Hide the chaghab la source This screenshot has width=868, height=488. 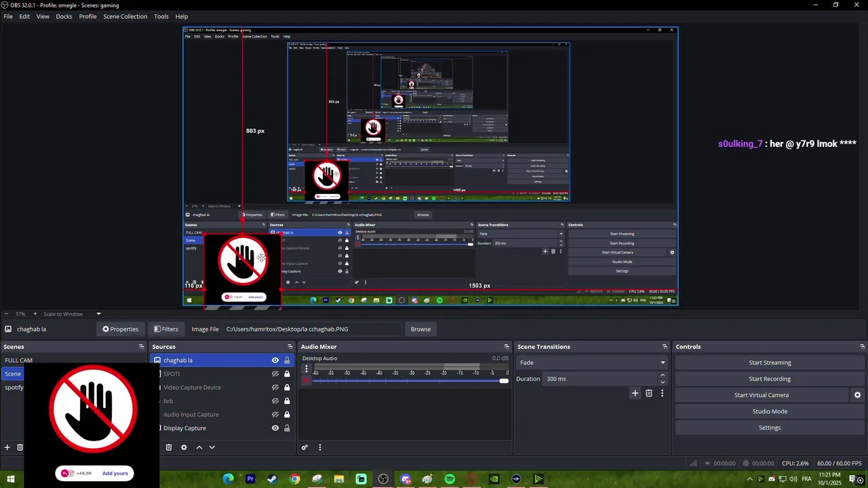[275, 361]
